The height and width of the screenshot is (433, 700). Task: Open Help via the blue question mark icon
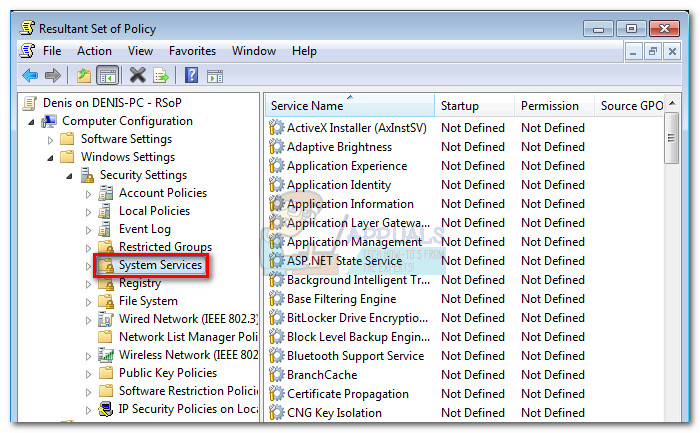[x=191, y=75]
